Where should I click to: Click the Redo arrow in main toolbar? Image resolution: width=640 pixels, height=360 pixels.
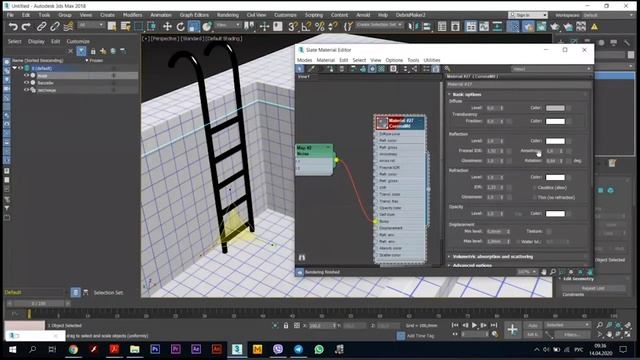coord(27,27)
